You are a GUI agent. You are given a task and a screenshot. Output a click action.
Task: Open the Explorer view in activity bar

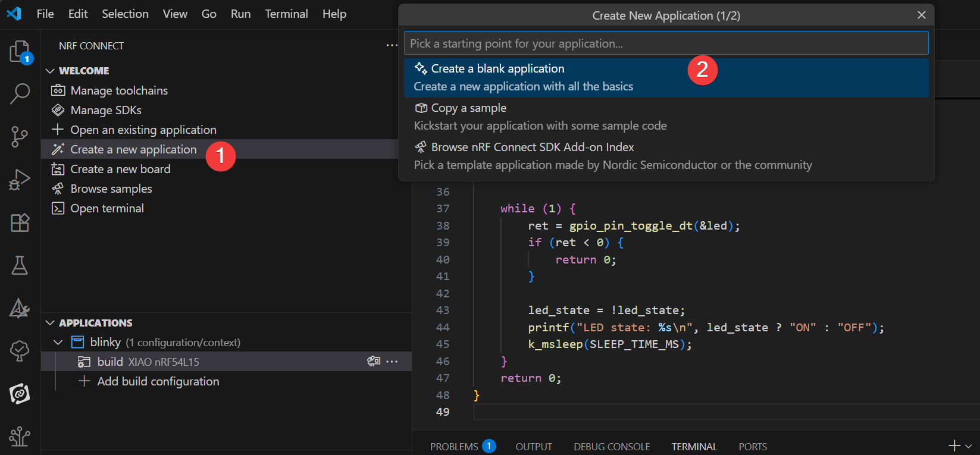(x=20, y=52)
